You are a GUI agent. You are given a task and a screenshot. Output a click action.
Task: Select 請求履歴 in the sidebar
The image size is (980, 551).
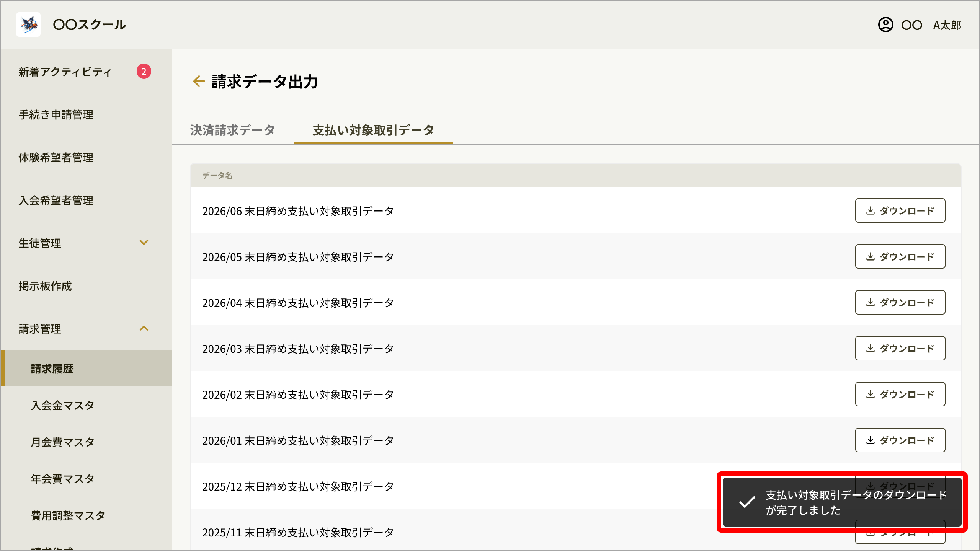(86, 368)
